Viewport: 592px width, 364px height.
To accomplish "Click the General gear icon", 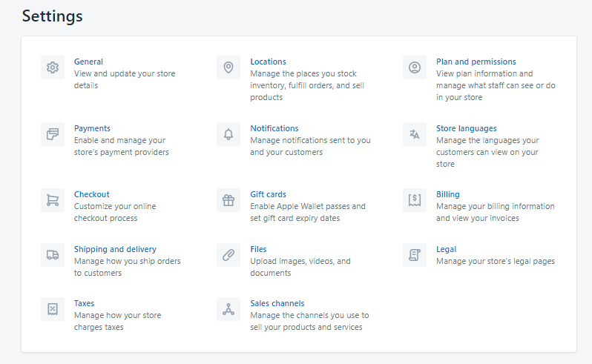I will (x=53, y=67).
